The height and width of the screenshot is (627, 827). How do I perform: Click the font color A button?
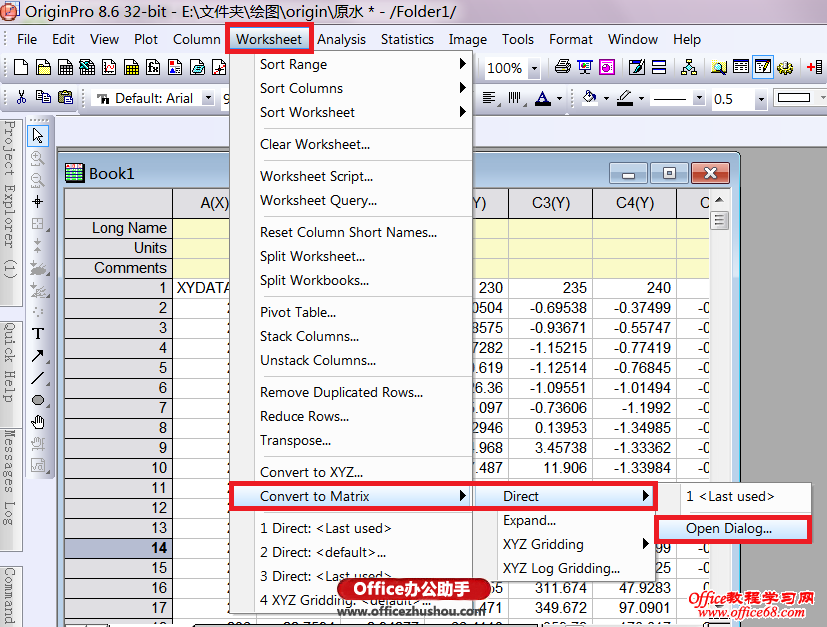click(x=542, y=99)
